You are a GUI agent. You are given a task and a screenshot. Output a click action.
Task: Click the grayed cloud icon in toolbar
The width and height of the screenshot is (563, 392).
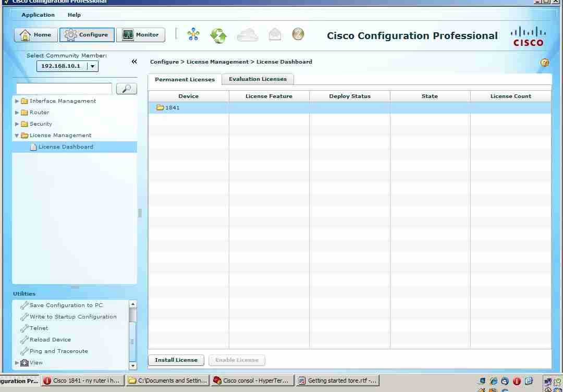[x=248, y=35]
